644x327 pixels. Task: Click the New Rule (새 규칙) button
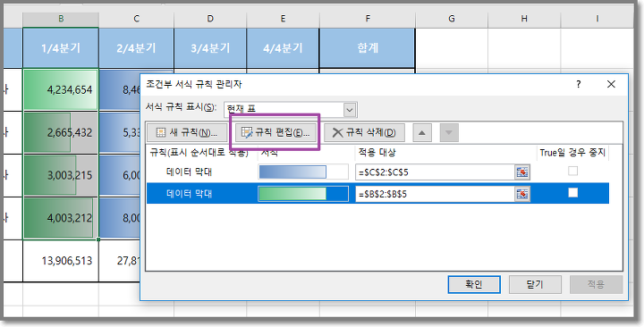(187, 132)
